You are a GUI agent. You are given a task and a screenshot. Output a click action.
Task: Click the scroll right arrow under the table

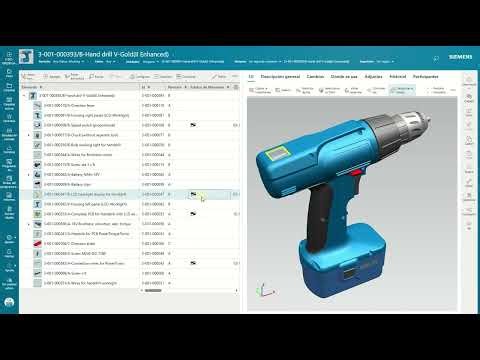point(236,291)
